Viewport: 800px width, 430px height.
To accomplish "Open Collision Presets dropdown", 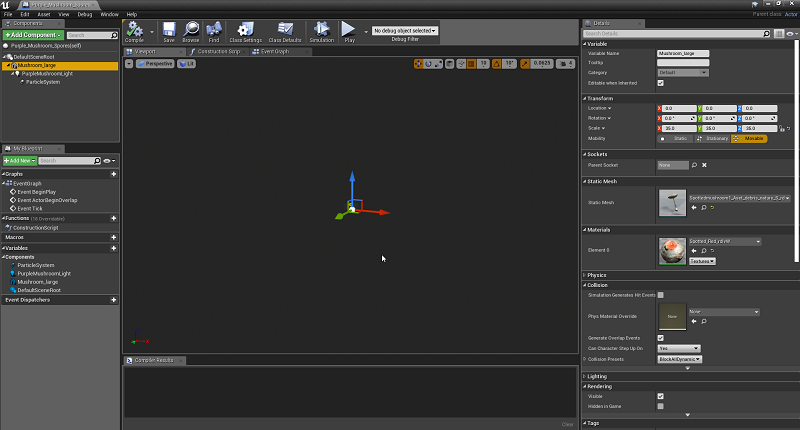I will (x=680, y=359).
